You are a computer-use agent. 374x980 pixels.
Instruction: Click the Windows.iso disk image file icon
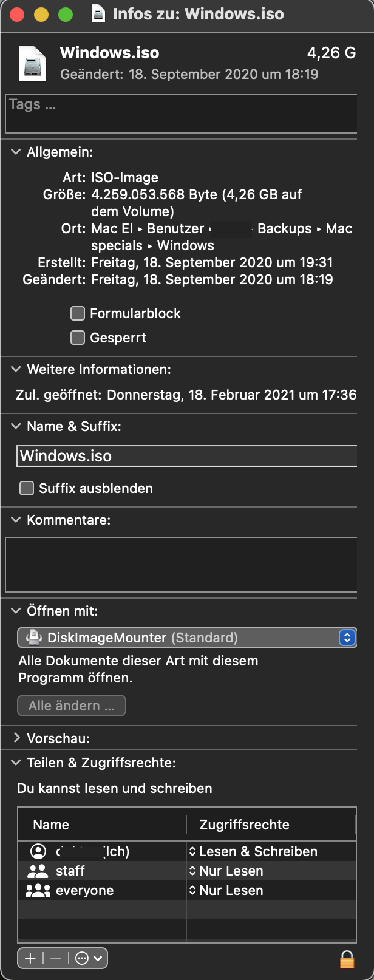pos(33,63)
